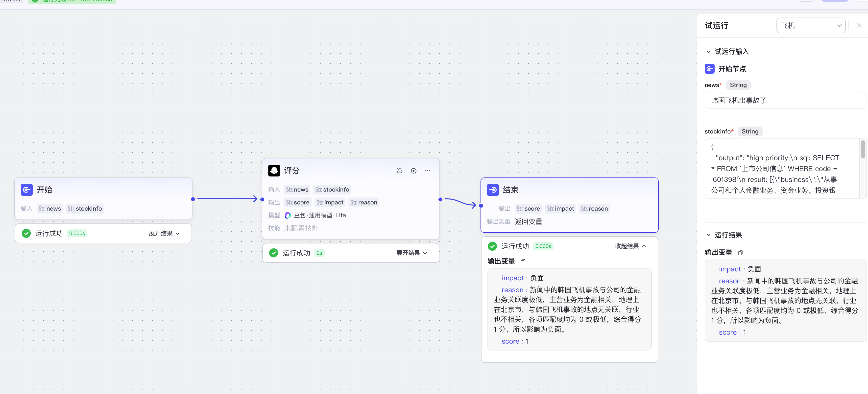
Task: Click score output tag in 结束 node
Action: point(528,209)
